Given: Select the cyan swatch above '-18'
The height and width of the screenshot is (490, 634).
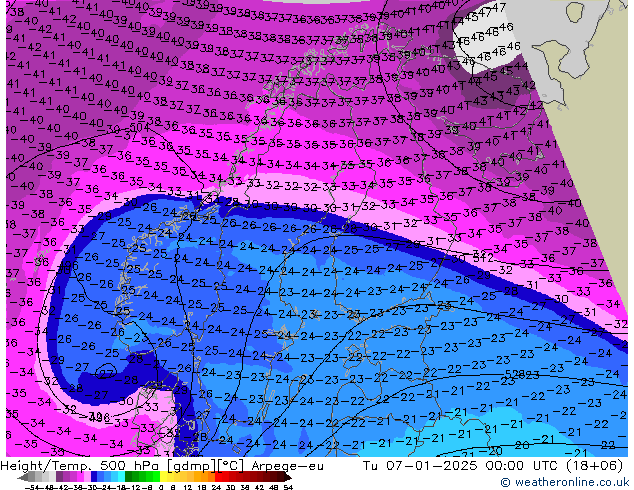Looking at the screenshot, I should 121,477.
